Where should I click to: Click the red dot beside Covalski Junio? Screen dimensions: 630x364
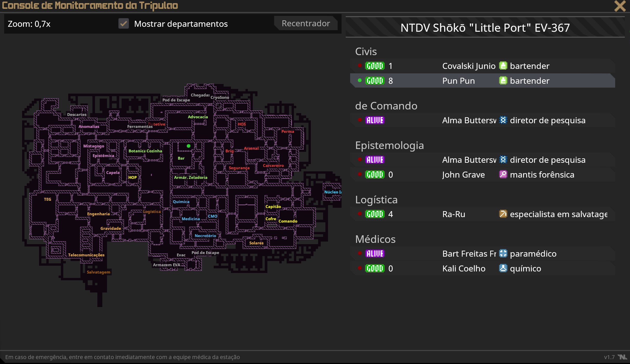[x=360, y=66]
